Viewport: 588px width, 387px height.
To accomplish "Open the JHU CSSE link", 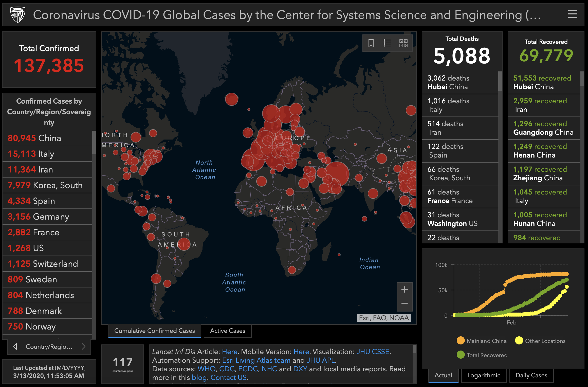I will pos(373,352).
